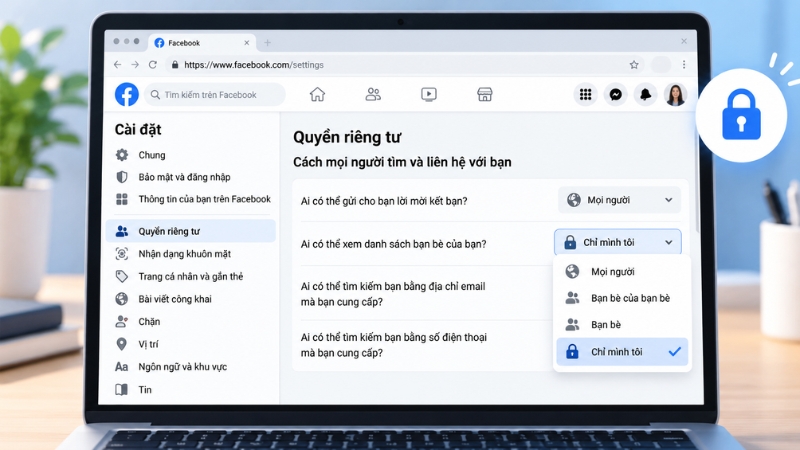Open the Home feed icon
The image size is (800, 450).
(317, 94)
